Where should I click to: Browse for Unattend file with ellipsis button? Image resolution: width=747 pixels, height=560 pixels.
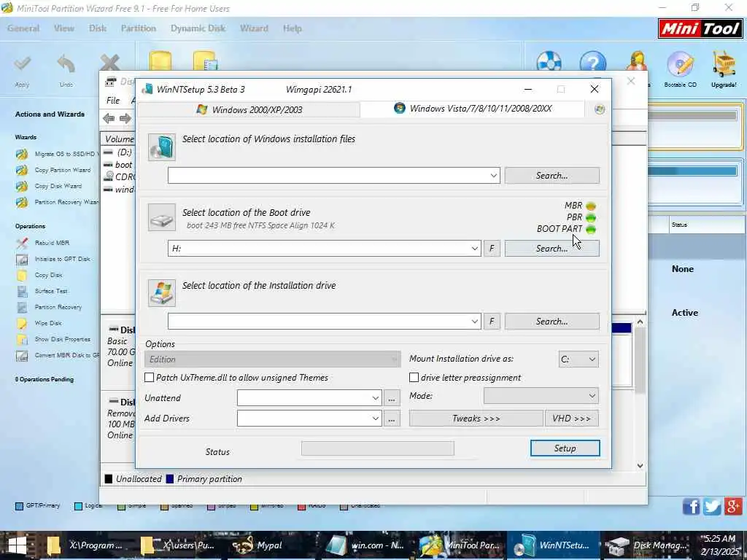pyautogui.click(x=392, y=397)
